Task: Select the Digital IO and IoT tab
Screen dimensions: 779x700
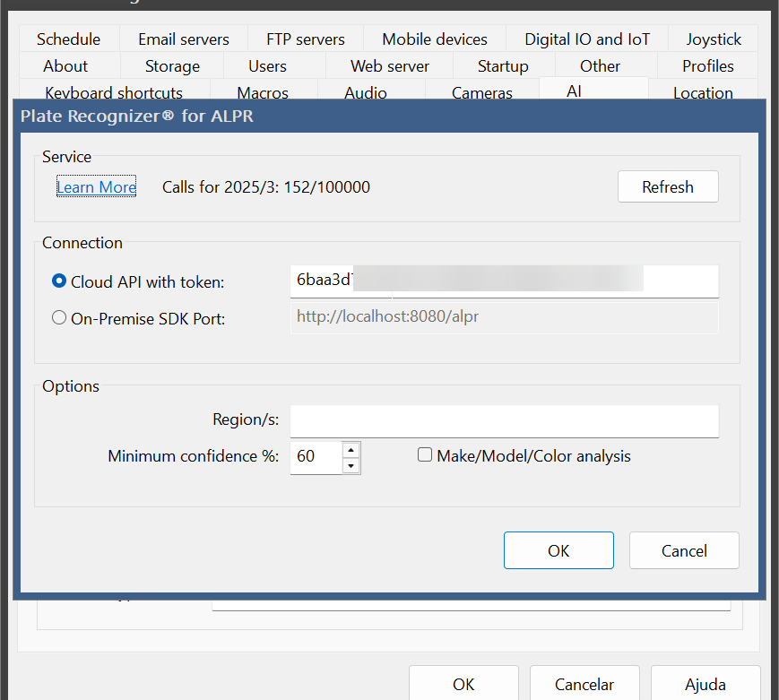Action: [587, 39]
